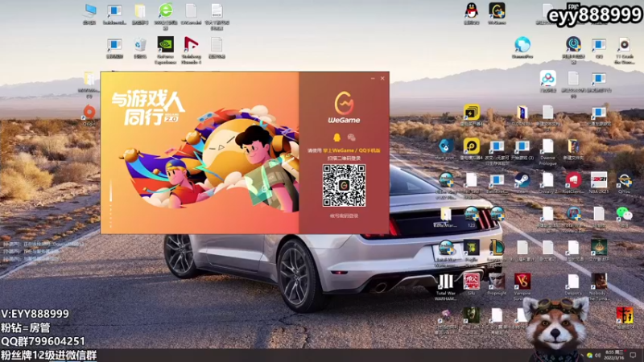The width and height of the screenshot is (644, 362).
Task: Open the Propnight game shortcut
Action: tap(497, 284)
